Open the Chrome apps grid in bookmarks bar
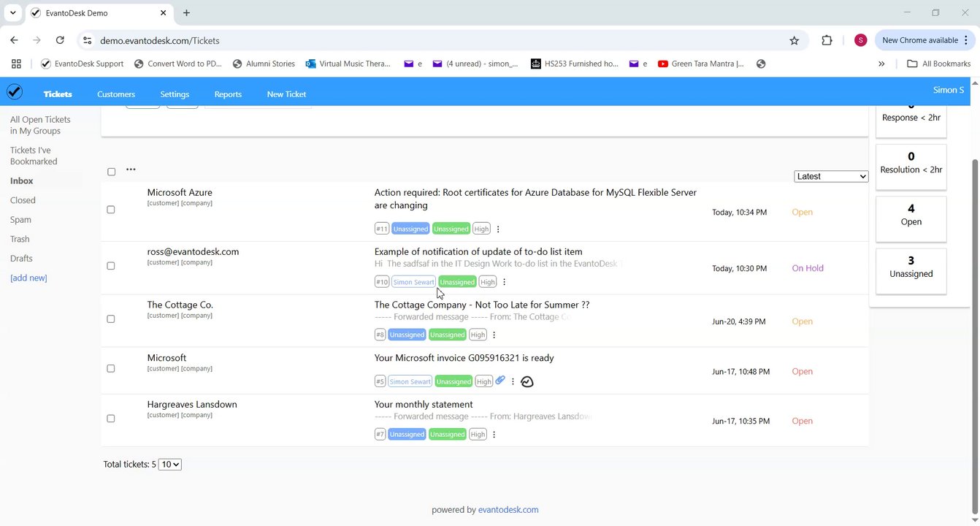Viewport: 980px width, 526px height. (16, 64)
